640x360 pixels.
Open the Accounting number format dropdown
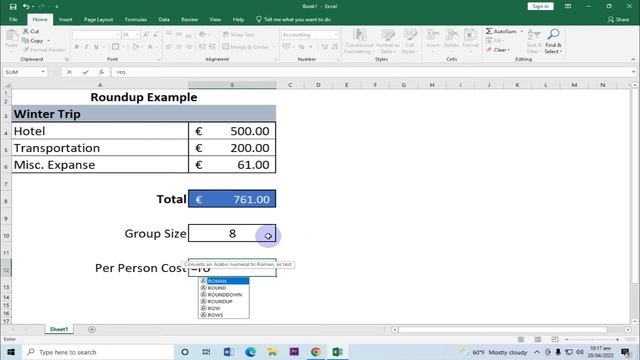336,35
